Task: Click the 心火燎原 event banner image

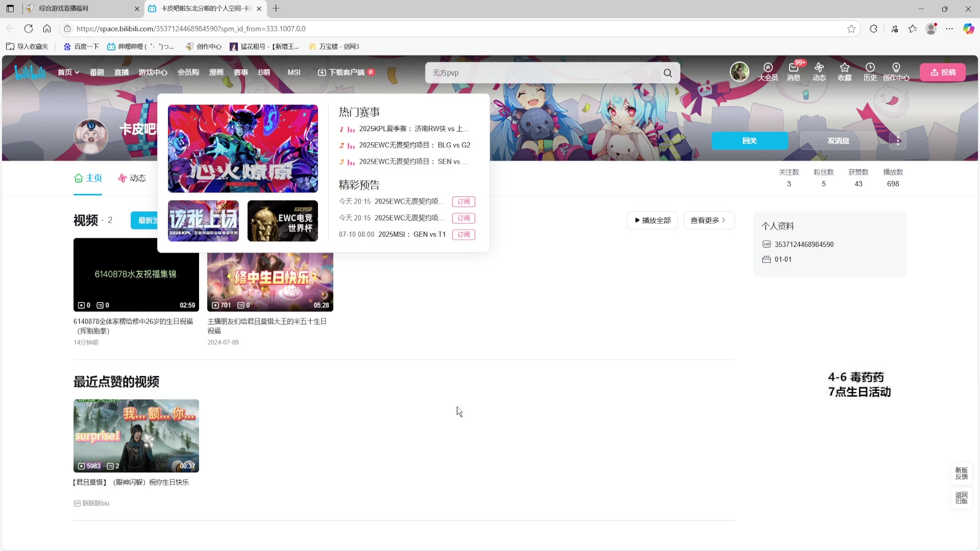Action: point(243,148)
